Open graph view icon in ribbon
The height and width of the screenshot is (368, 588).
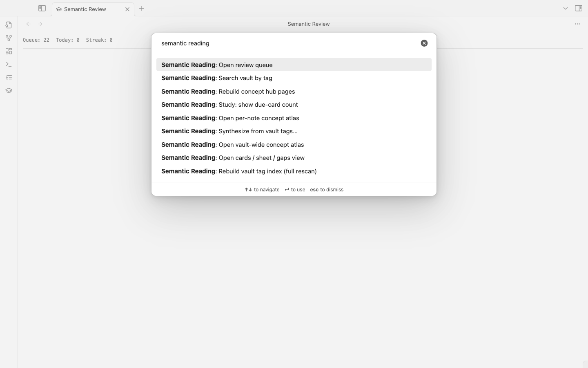9,38
